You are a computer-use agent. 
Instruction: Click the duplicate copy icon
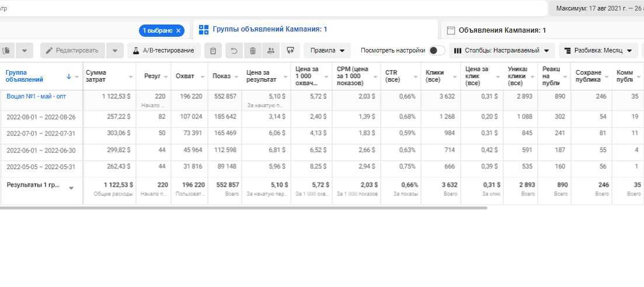pos(6,51)
